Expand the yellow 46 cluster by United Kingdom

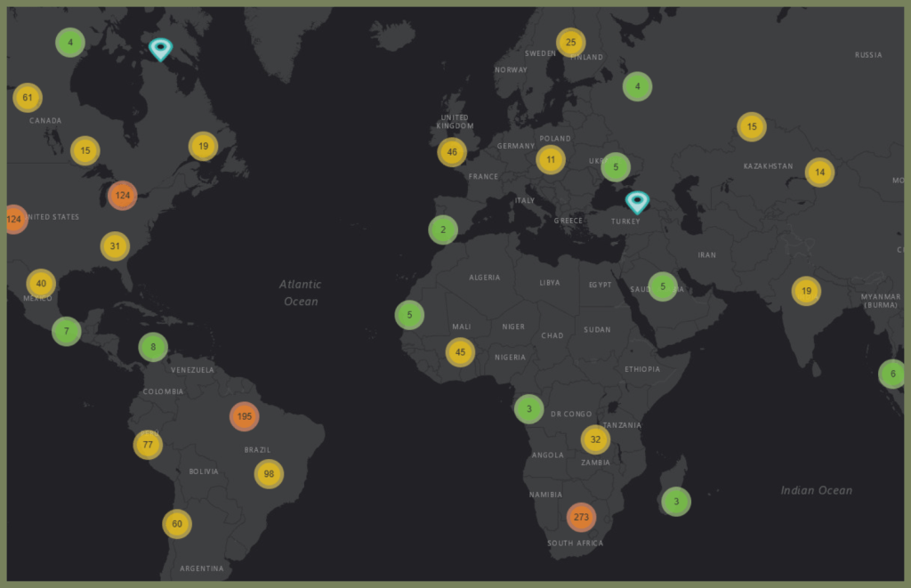[x=452, y=152]
